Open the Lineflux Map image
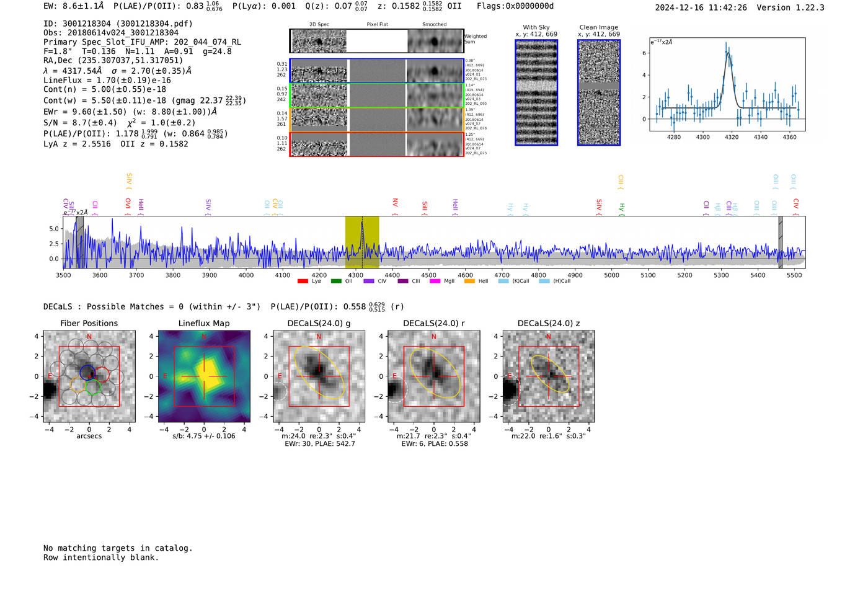Viewport: 868px width, 591px height. coord(204,376)
